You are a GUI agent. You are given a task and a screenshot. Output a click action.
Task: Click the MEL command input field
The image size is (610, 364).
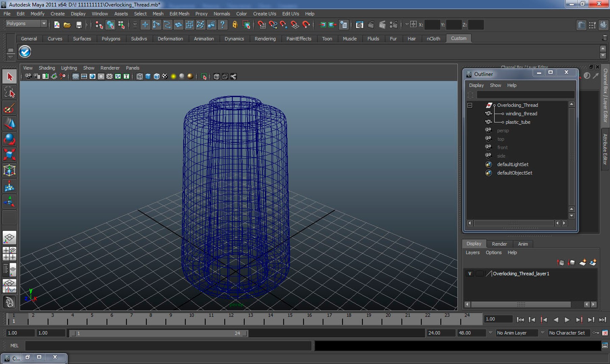point(168,345)
